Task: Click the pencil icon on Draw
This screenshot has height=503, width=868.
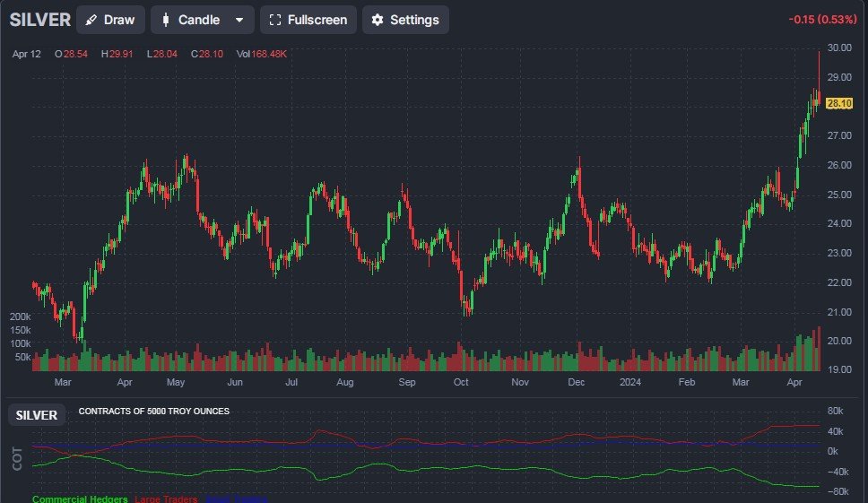Action: coord(91,20)
